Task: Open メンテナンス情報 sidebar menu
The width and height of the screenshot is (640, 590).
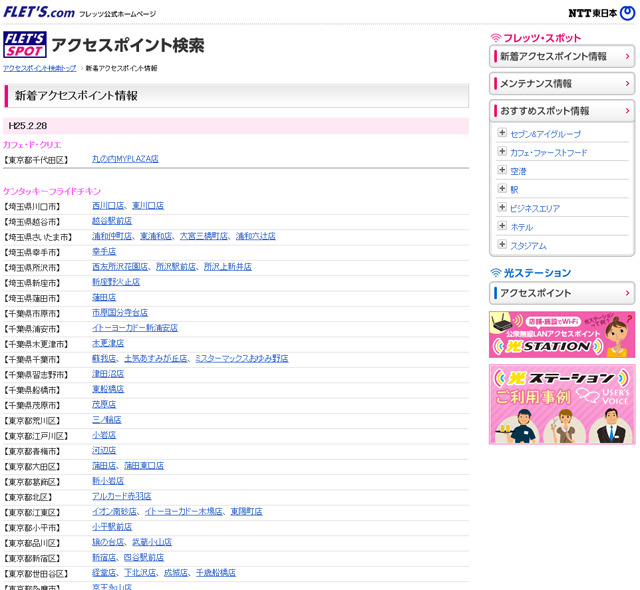Action: 562,84
